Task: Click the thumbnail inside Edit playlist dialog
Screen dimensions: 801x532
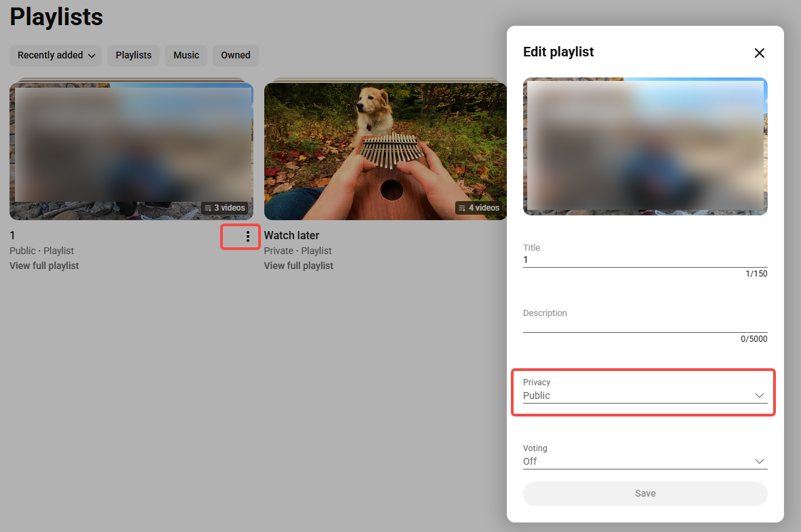Action: (x=645, y=146)
